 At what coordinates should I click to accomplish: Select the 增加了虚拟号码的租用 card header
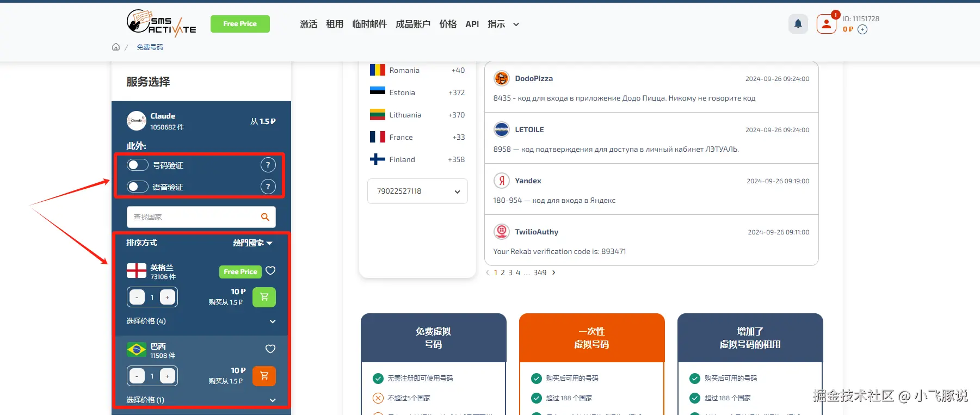point(750,338)
